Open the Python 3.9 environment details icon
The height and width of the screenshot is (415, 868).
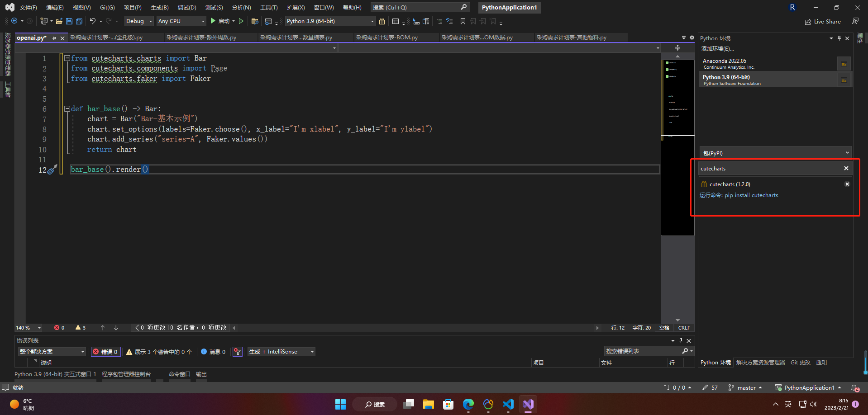(844, 80)
